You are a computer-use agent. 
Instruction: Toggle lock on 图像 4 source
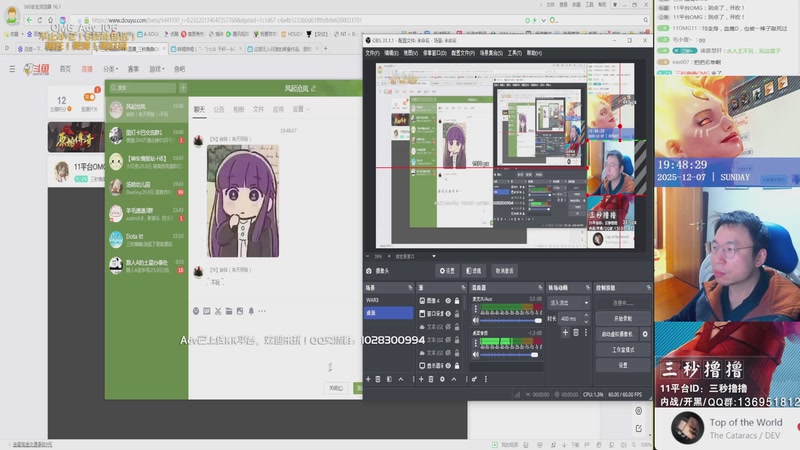click(x=457, y=301)
